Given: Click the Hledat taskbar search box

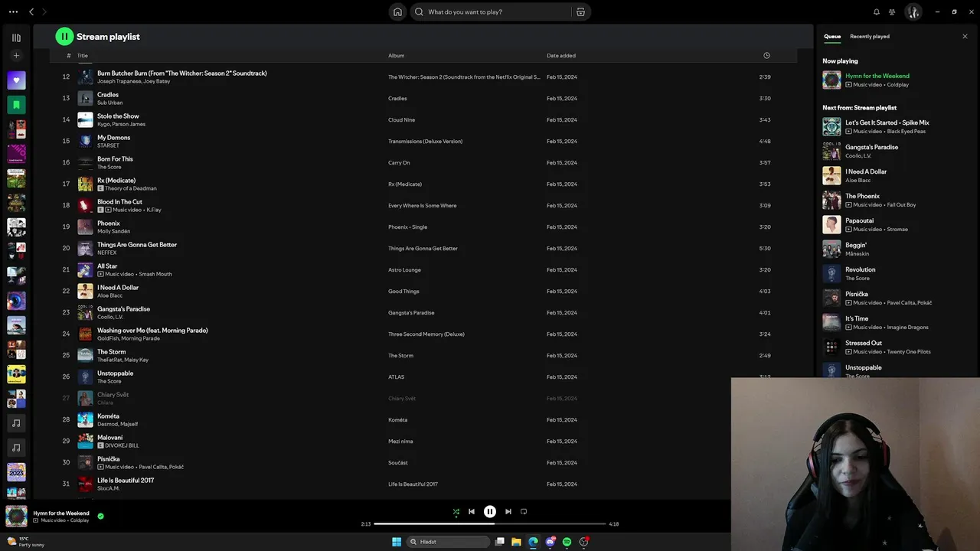Looking at the screenshot, I should coord(449,542).
